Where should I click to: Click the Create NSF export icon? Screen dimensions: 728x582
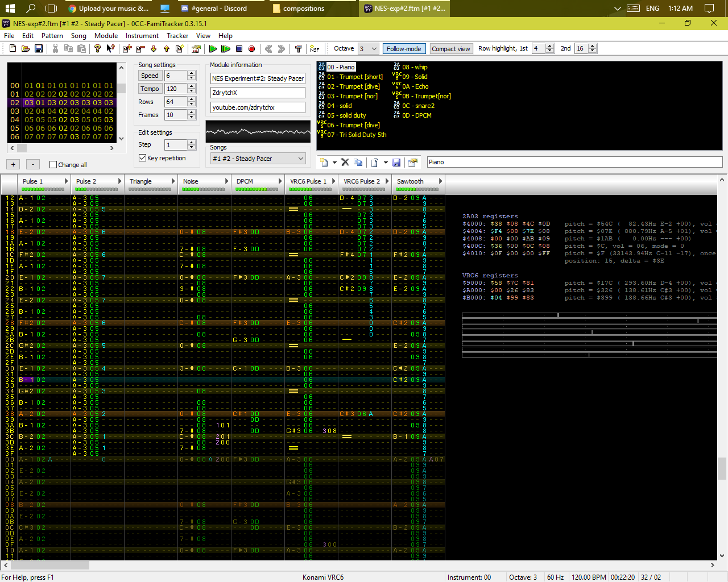(315, 49)
